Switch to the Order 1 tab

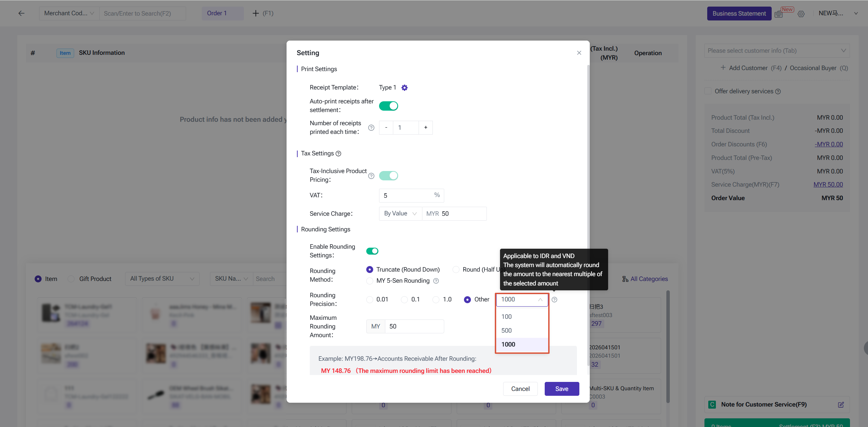tap(222, 13)
